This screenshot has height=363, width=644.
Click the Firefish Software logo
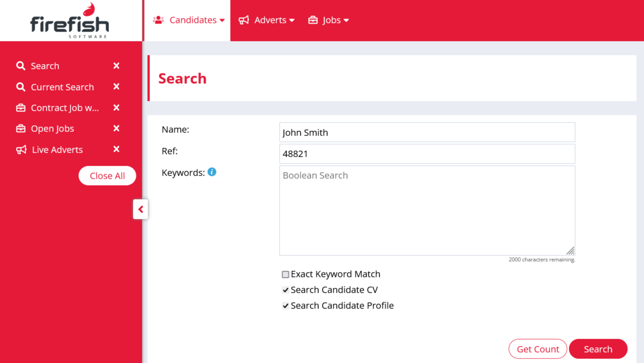point(70,21)
